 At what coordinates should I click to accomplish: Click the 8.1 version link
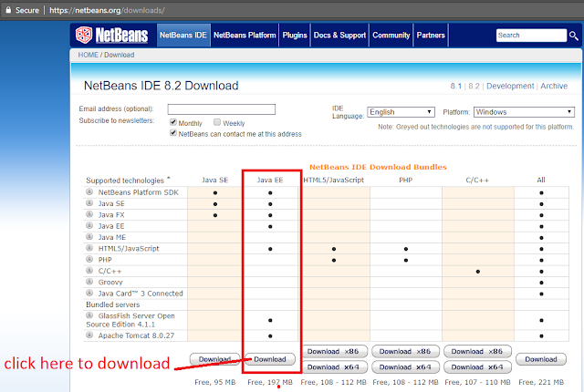(x=456, y=86)
